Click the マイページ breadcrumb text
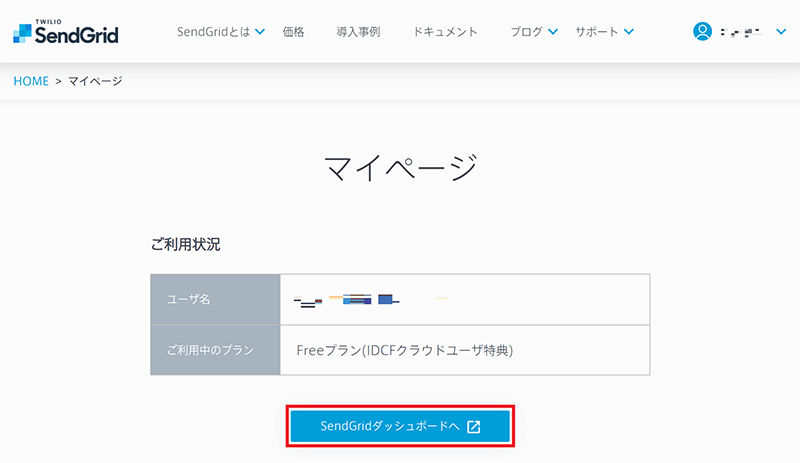 click(x=95, y=81)
